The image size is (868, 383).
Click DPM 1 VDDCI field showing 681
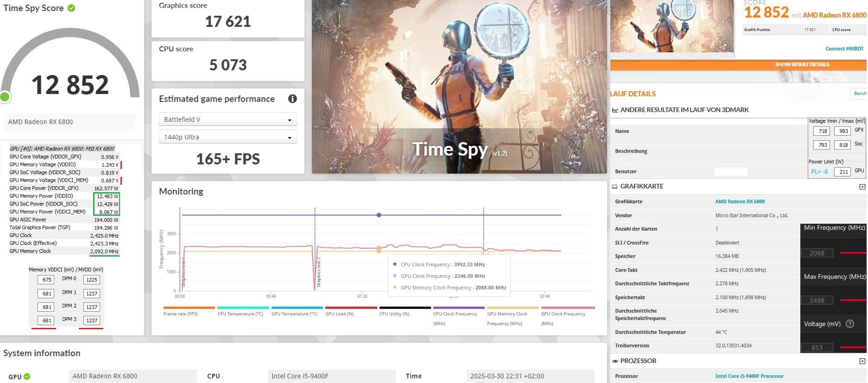pyautogui.click(x=46, y=294)
